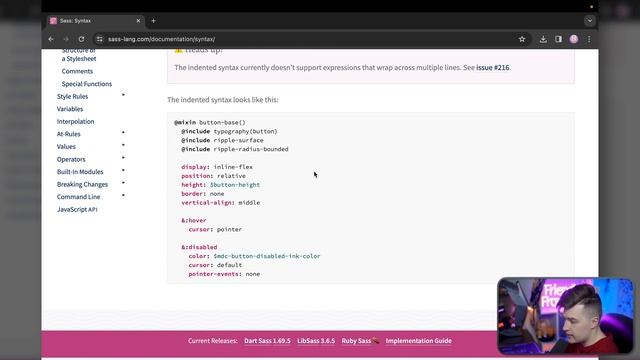Open a new browser tab

point(153,21)
